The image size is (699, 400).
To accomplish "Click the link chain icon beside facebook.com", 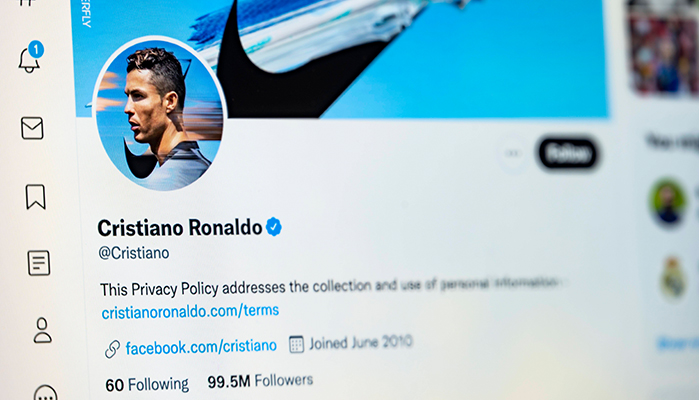I will (x=112, y=349).
